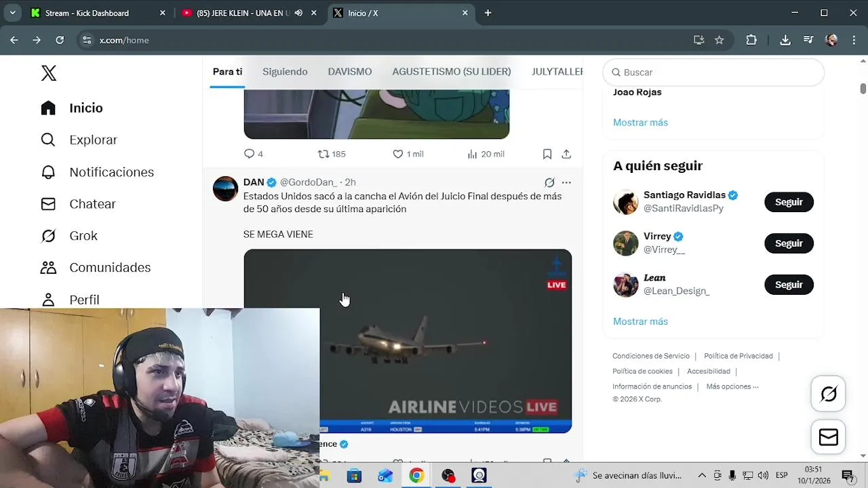Click the house icon next to Inicio
This screenshot has height=488, width=868.
48,108
